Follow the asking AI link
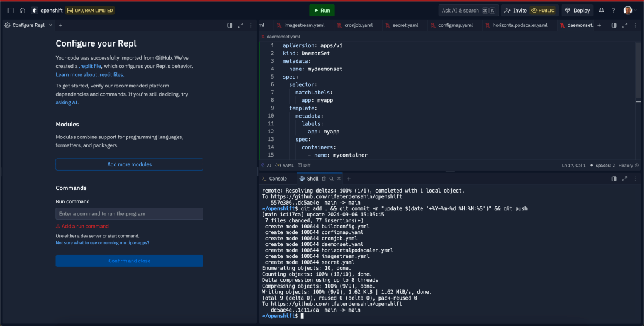This screenshot has width=644, height=326. click(67, 103)
